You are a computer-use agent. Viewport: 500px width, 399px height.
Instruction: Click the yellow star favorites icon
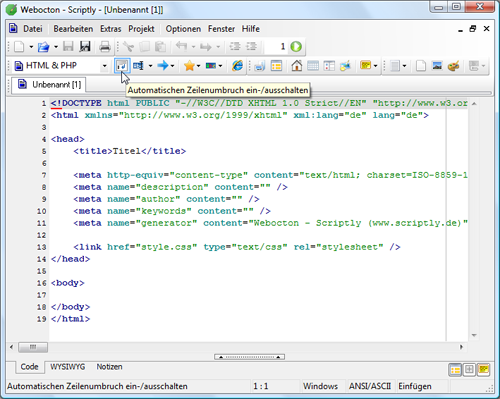189,66
